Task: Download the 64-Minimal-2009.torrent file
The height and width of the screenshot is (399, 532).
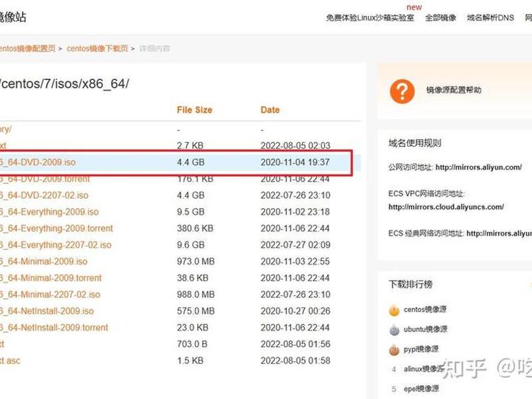Action: click(51, 278)
